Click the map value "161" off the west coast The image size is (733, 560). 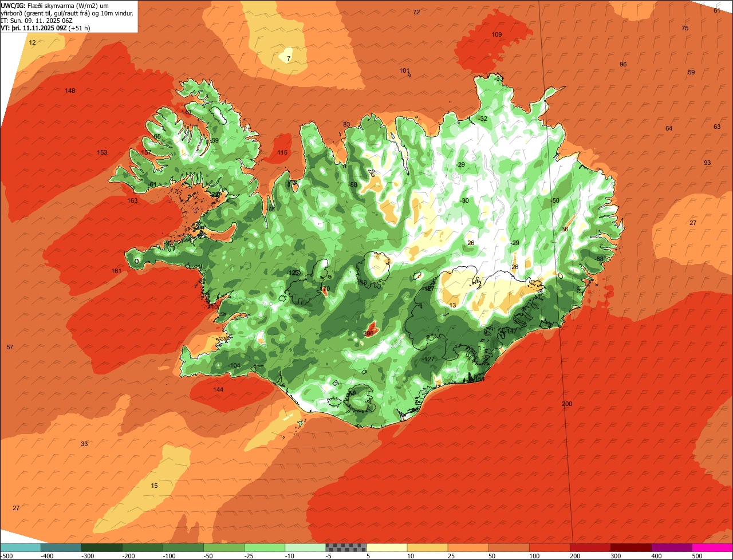(x=116, y=271)
